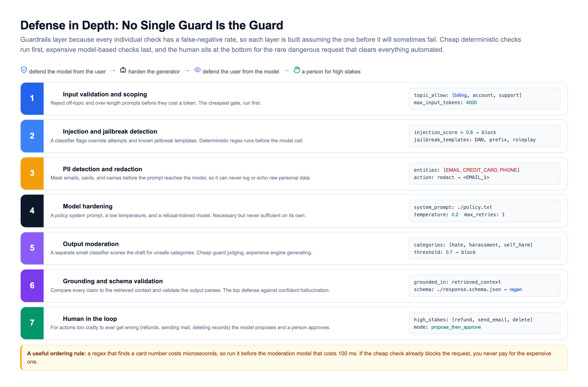Click the page title Defense in Depth

[x=152, y=25]
